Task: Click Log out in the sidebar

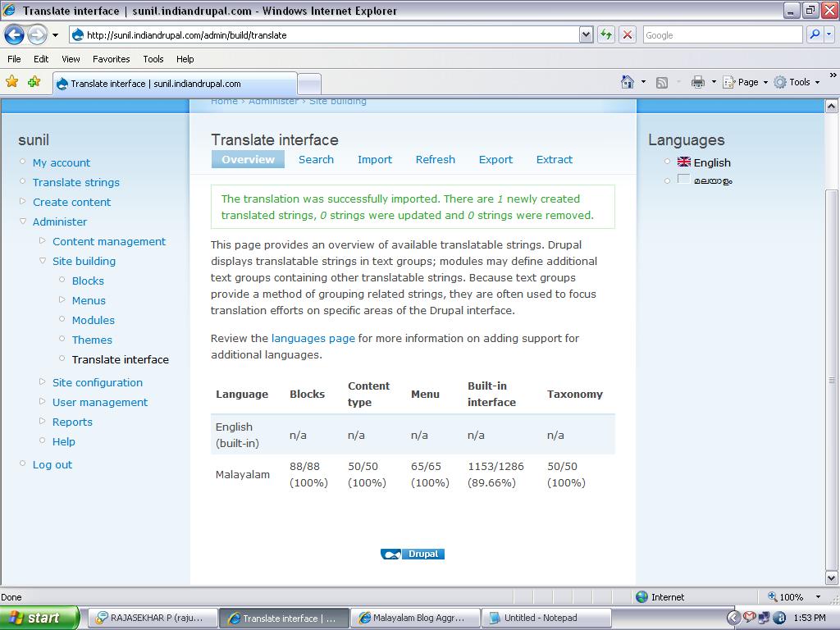Action: pos(52,464)
